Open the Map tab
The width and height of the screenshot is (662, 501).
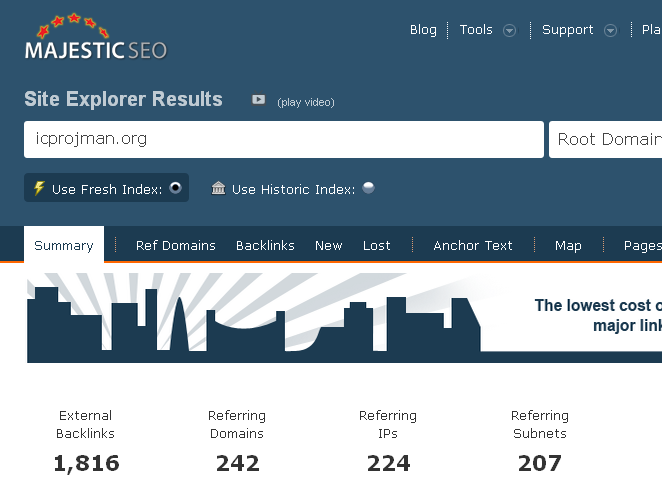tap(568, 245)
